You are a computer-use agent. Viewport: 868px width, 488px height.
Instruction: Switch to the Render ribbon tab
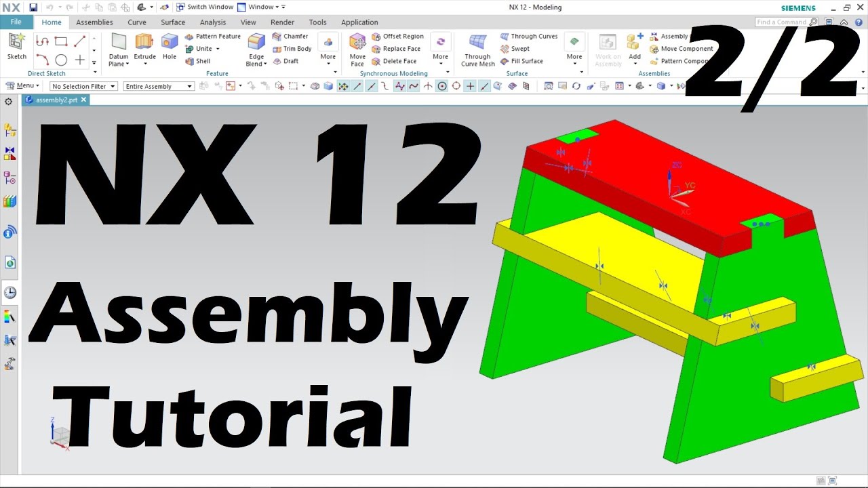pyautogui.click(x=282, y=22)
